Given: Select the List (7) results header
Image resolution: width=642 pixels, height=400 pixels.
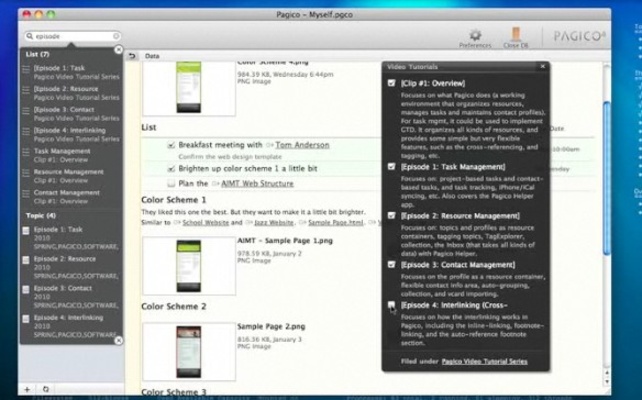Looking at the screenshot, I should pos(37,54).
